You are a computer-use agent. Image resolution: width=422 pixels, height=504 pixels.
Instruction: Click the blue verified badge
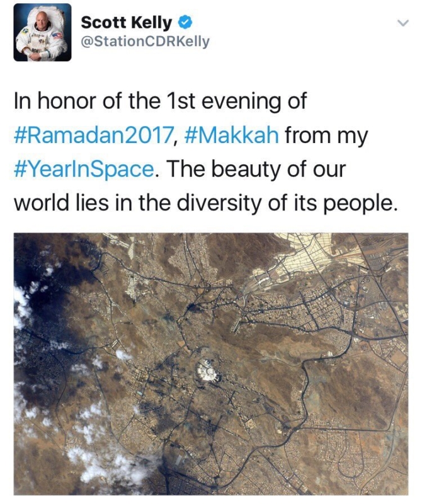click(185, 23)
